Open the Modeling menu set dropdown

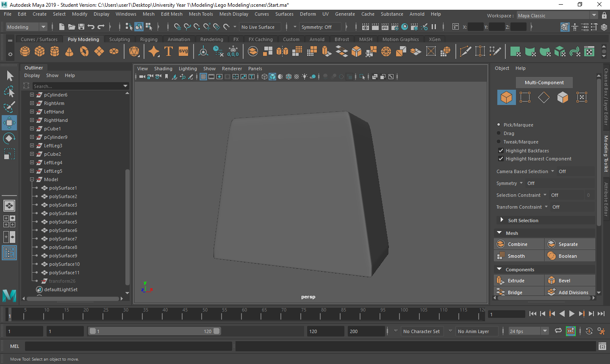tap(26, 27)
